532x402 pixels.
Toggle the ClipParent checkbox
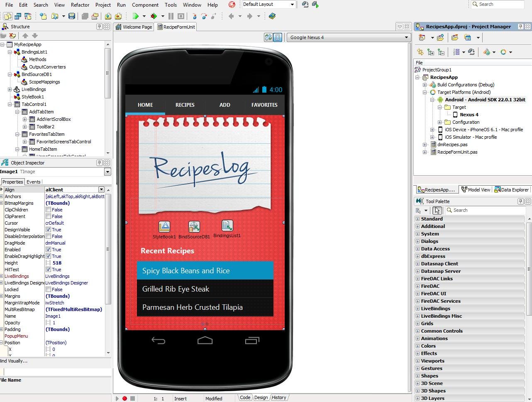[48, 216]
